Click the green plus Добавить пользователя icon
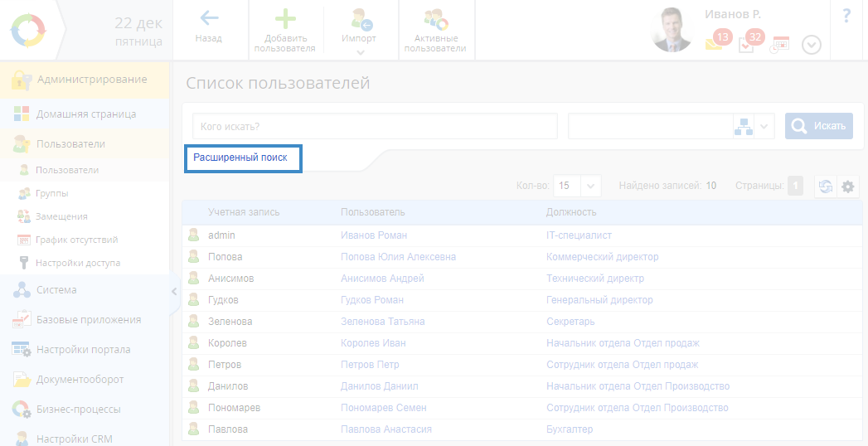The width and height of the screenshot is (868, 446). 285,18
